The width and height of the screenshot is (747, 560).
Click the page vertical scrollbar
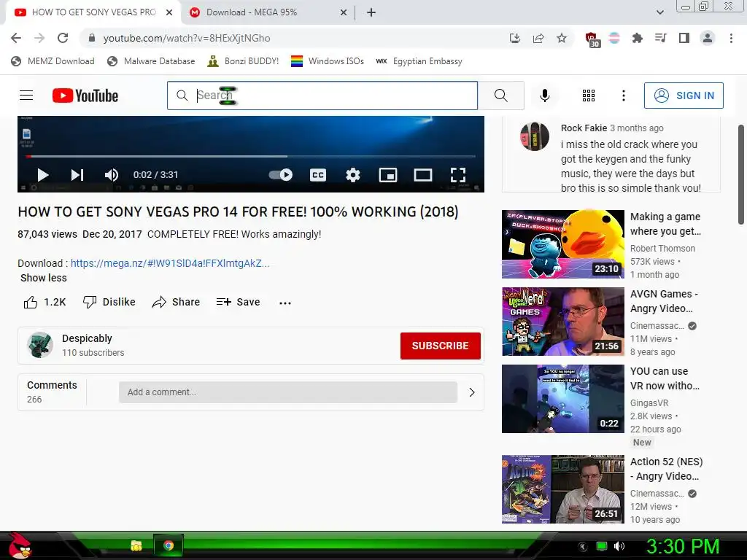[x=741, y=174]
